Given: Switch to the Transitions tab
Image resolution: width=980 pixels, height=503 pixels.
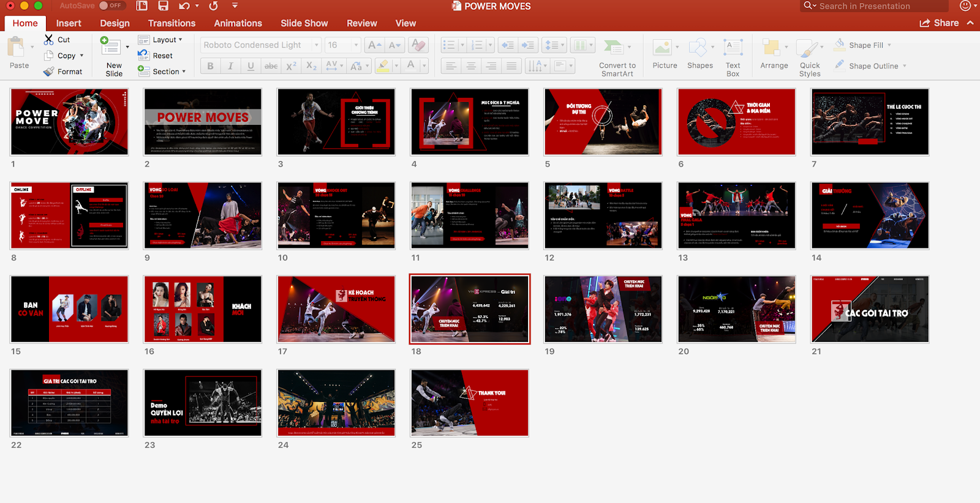Looking at the screenshot, I should 171,23.
